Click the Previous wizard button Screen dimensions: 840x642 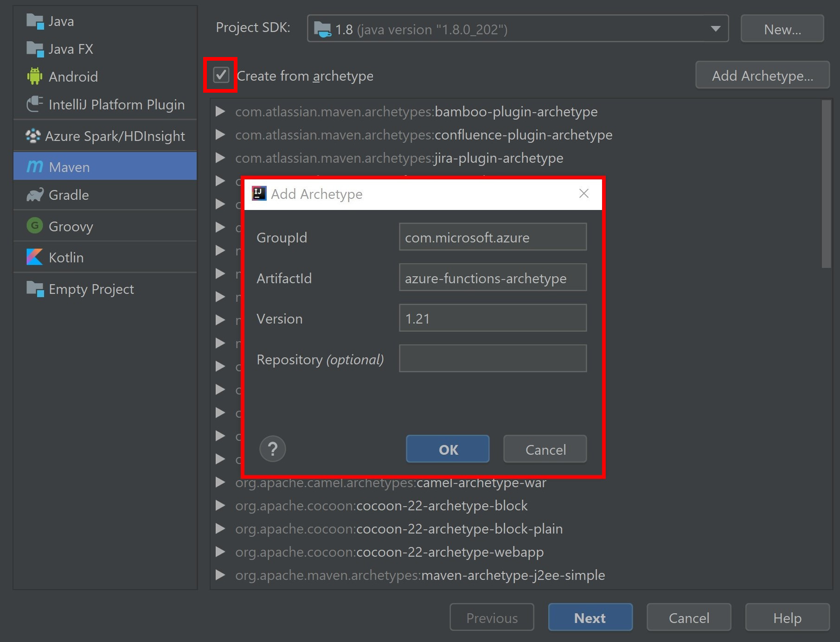(492, 617)
